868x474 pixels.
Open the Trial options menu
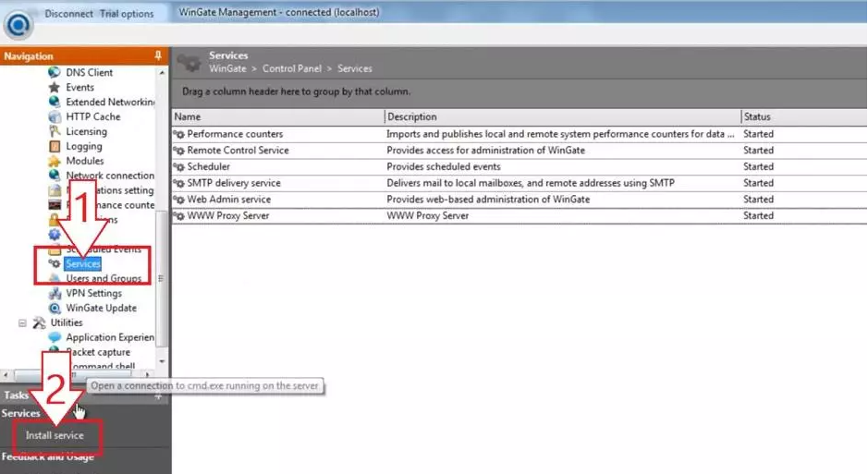point(127,14)
